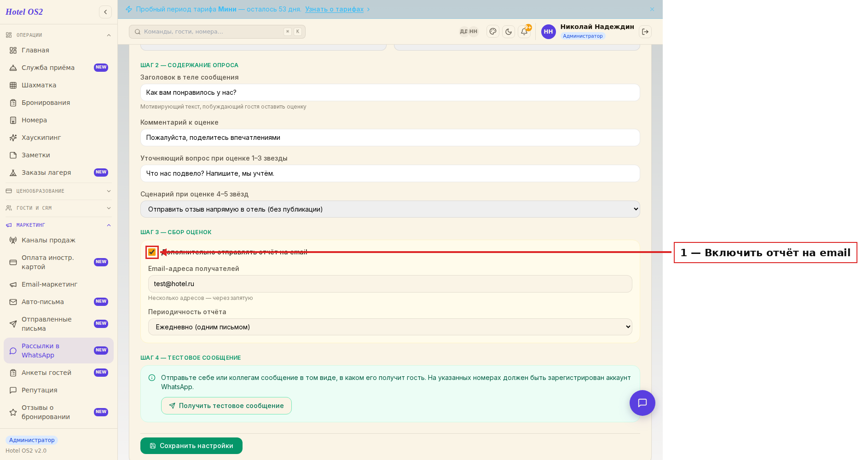This screenshot has height=460, width=868.
Task: Open Шахматка in the sidebar
Action: [58, 85]
